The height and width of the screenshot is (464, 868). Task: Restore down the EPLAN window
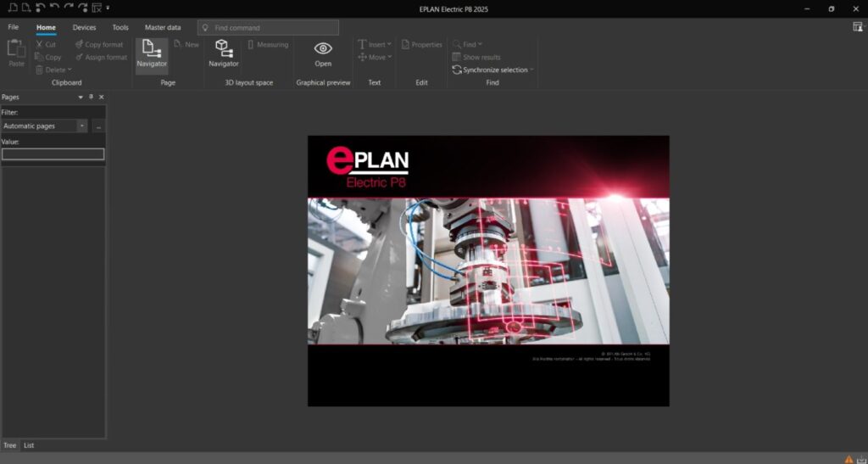click(831, 8)
